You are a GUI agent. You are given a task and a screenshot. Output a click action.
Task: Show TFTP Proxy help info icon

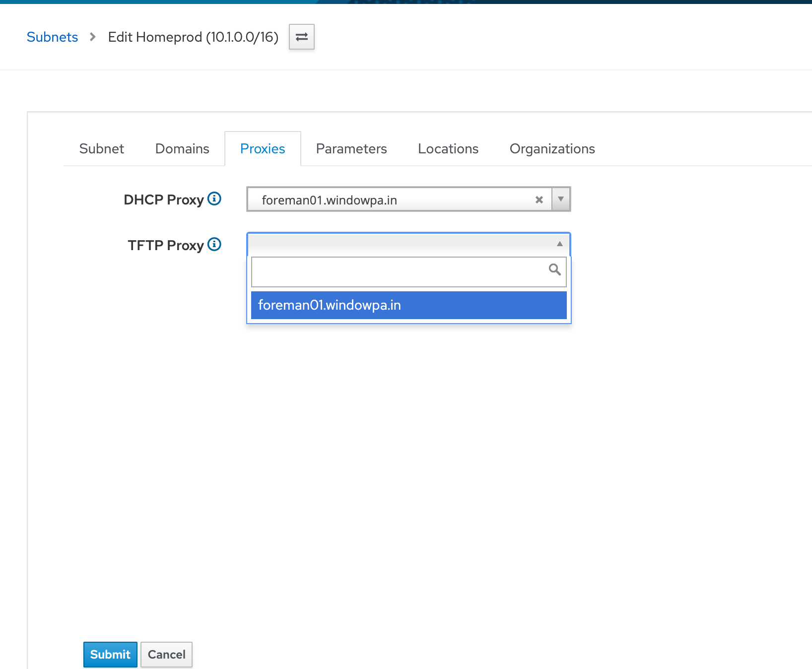(x=214, y=244)
